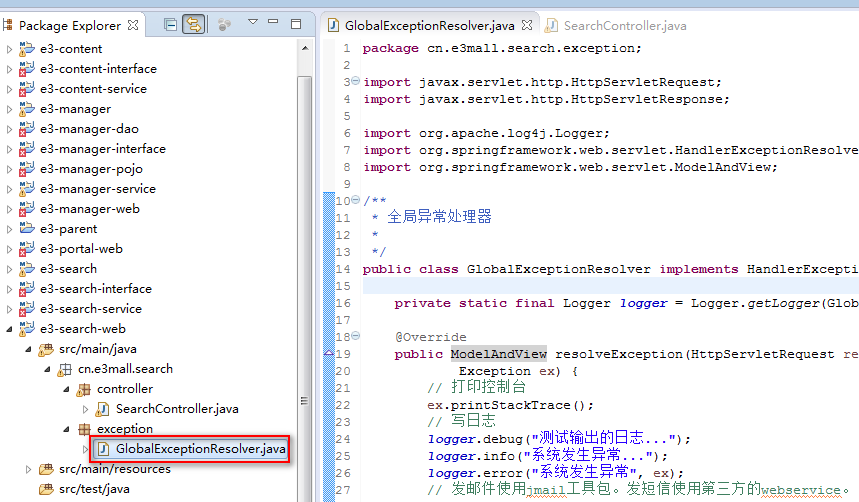Fold the Javadoc comment at line 10
The image size is (859, 502).
(356, 200)
